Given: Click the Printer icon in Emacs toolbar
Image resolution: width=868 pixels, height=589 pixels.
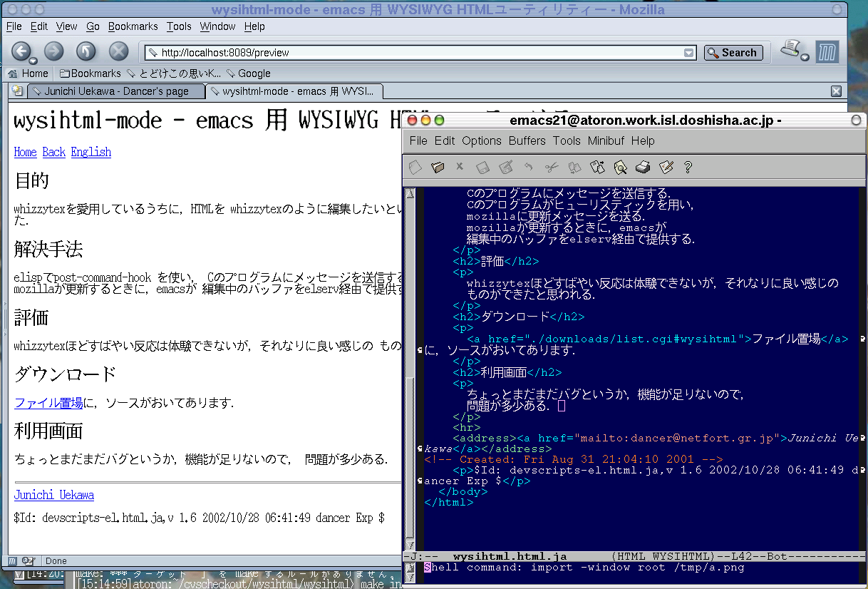Looking at the screenshot, I should (643, 167).
